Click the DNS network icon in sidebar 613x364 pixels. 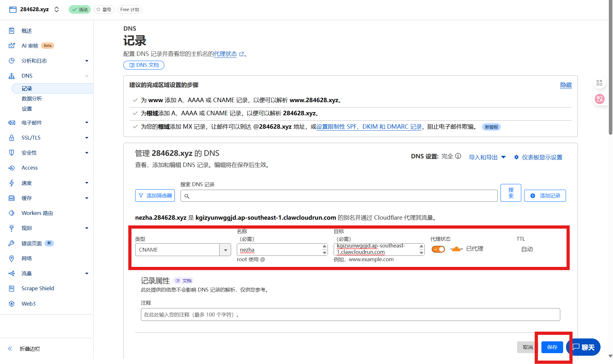coord(12,76)
